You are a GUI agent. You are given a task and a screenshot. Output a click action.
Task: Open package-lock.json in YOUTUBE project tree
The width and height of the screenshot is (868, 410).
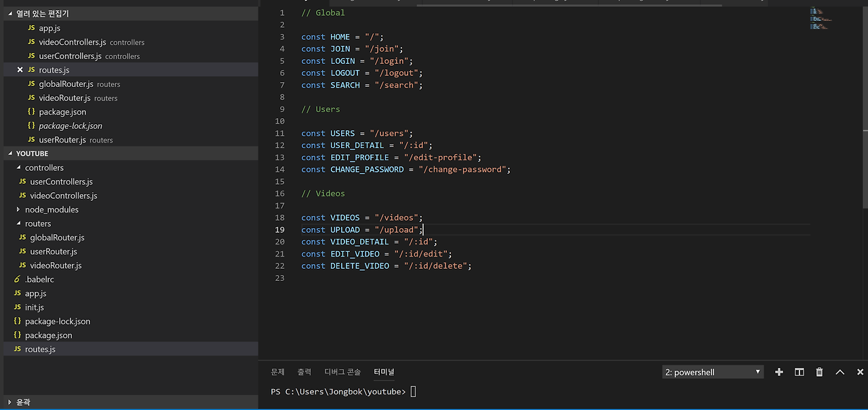point(131,321)
